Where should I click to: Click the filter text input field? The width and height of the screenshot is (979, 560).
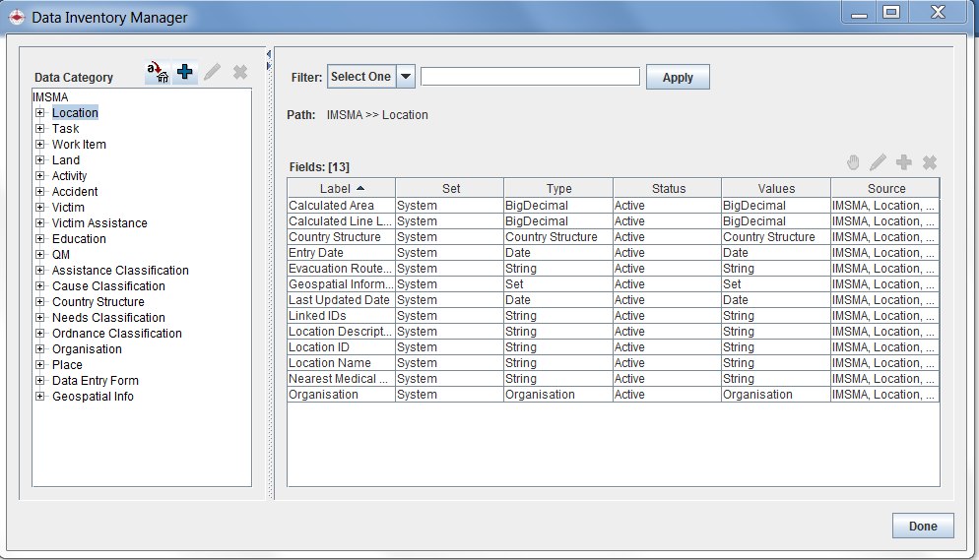(530, 77)
